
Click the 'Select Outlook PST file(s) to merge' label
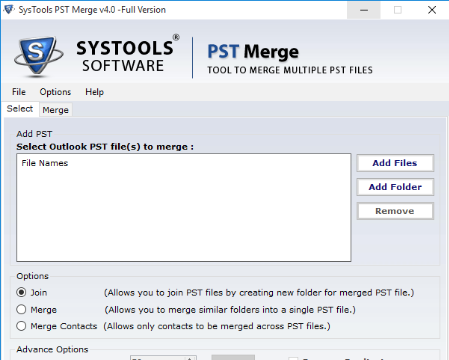click(105, 147)
